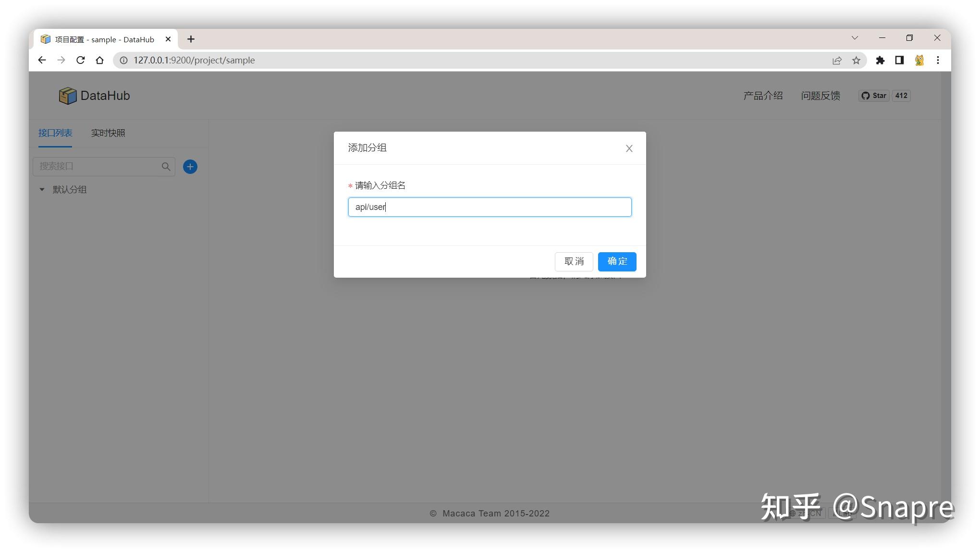Open the browser three-dot menu
This screenshot has width=980, height=552.
click(x=938, y=60)
